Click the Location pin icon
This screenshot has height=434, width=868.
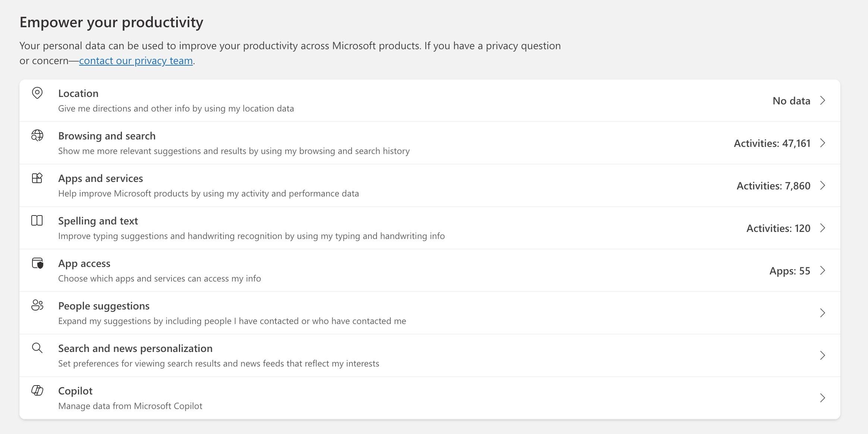click(37, 93)
